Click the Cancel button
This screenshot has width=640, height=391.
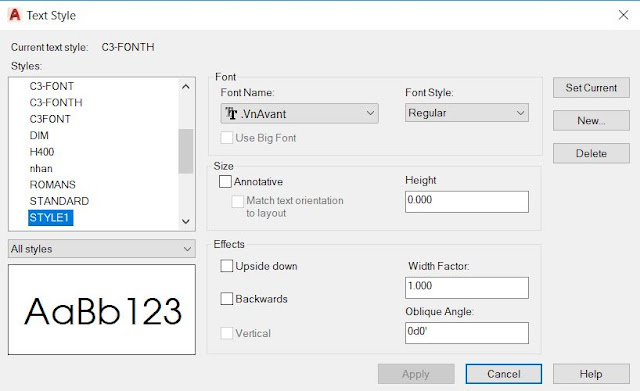pos(504,374)
